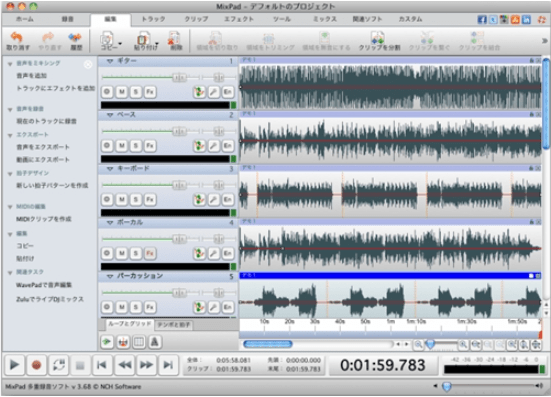Switch to the ホーム tab
The width and height of the screenshot is (551, 397).
click(25, 19)
